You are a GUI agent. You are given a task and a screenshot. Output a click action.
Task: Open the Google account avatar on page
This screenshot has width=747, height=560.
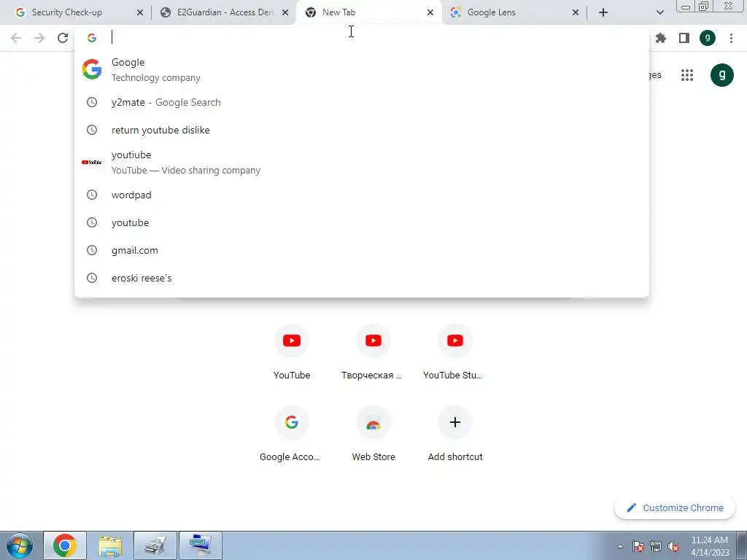[x=721, y=75]
